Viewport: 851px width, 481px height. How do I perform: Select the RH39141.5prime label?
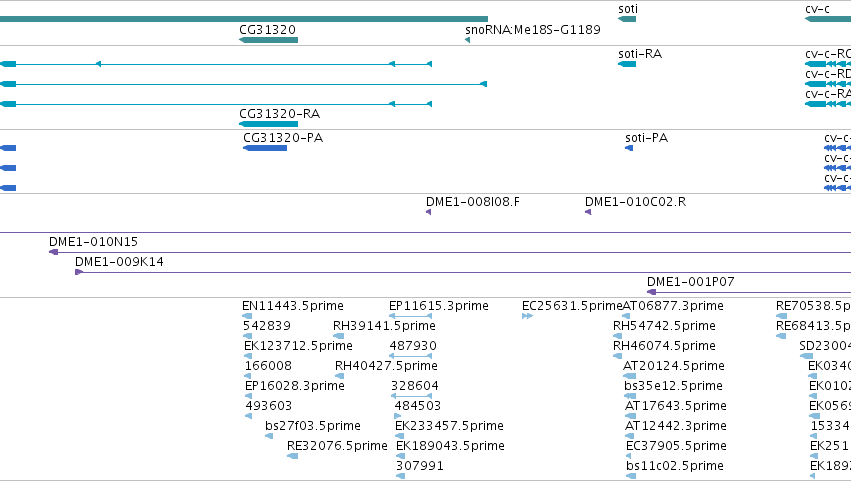384,326
